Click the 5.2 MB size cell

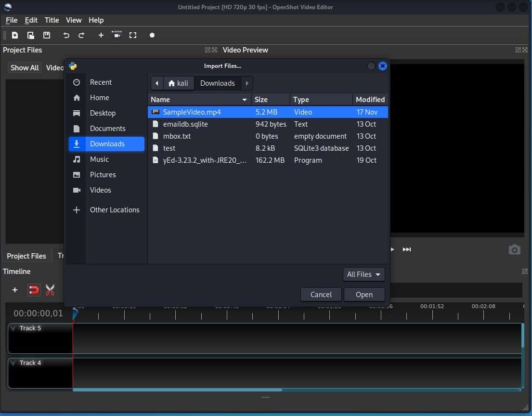(x=266, y=112)
